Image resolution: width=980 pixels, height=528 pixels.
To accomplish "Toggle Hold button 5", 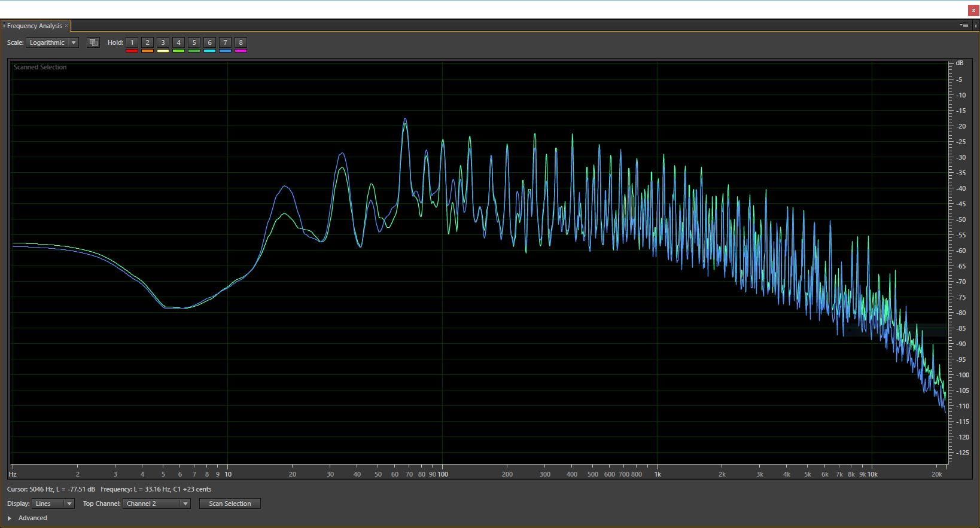I will (x=194, y=42).
